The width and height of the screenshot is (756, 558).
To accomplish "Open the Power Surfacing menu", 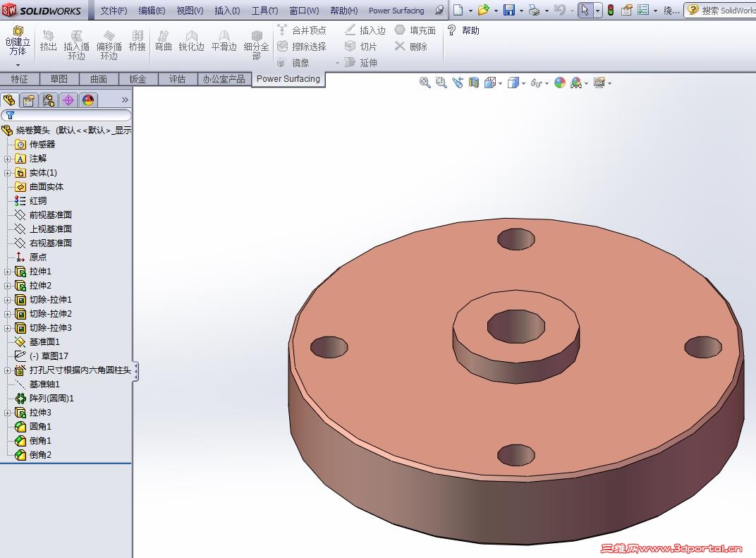I will point(396,11).
